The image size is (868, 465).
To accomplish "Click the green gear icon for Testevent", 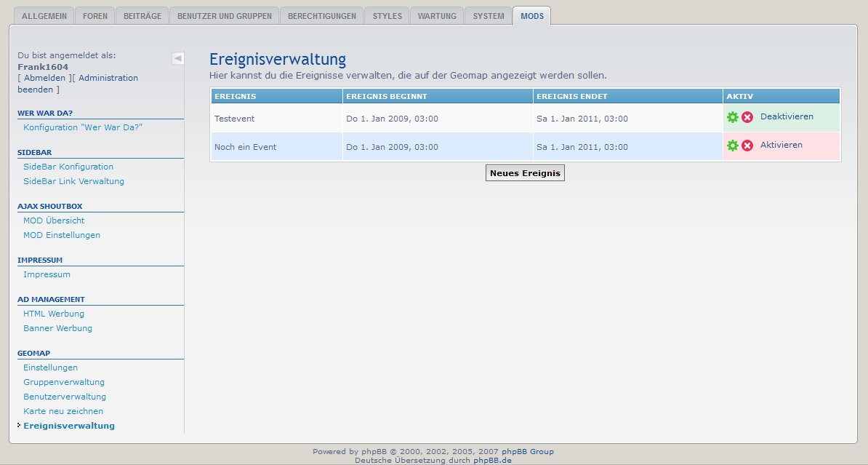I will 732,117.
